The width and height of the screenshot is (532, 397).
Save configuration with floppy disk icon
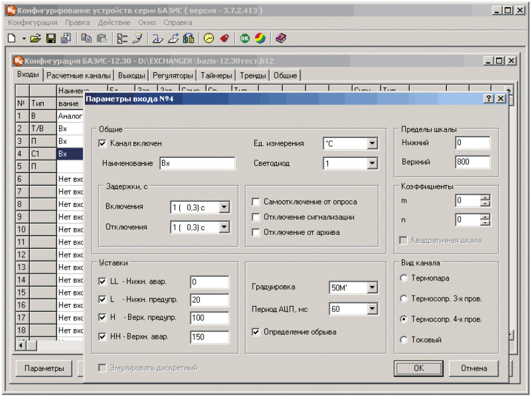51,38
